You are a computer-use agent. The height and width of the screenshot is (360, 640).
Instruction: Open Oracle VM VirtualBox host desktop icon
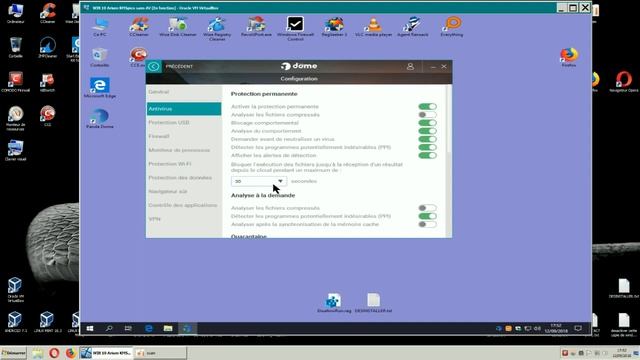click(x=16, y=289)
